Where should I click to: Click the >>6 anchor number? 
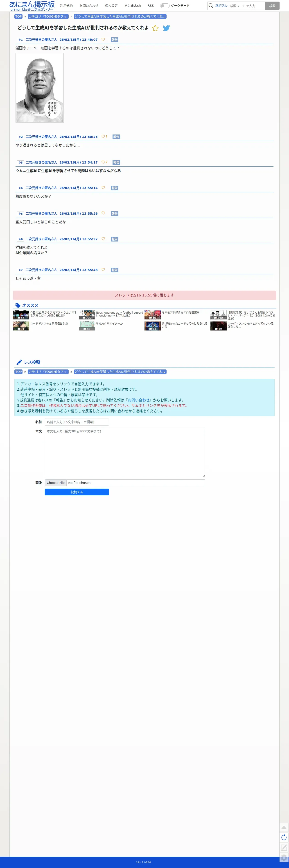click(x=20, y=239)
